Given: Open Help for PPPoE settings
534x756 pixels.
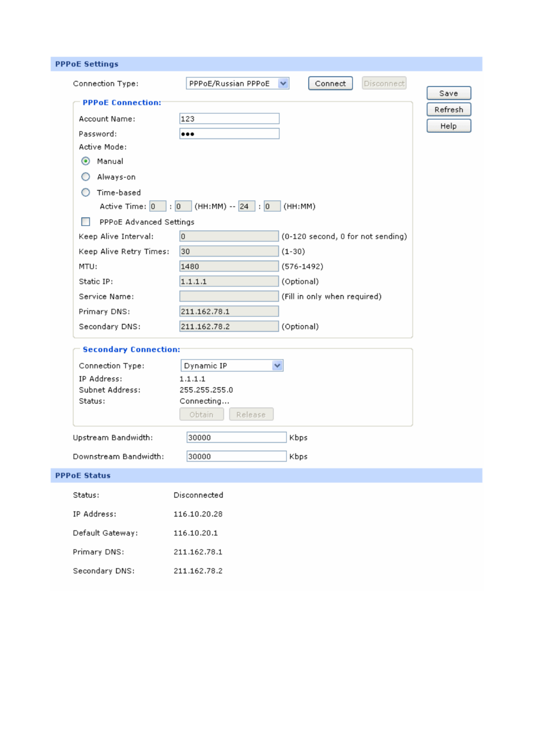Looking at the screenshot, I should [448, 126].
